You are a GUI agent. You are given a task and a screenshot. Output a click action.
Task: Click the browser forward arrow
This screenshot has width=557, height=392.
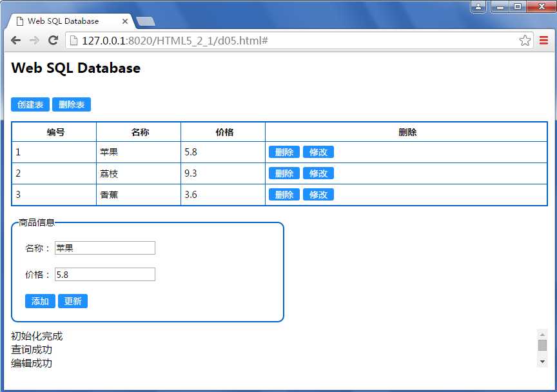pos(34,41)
